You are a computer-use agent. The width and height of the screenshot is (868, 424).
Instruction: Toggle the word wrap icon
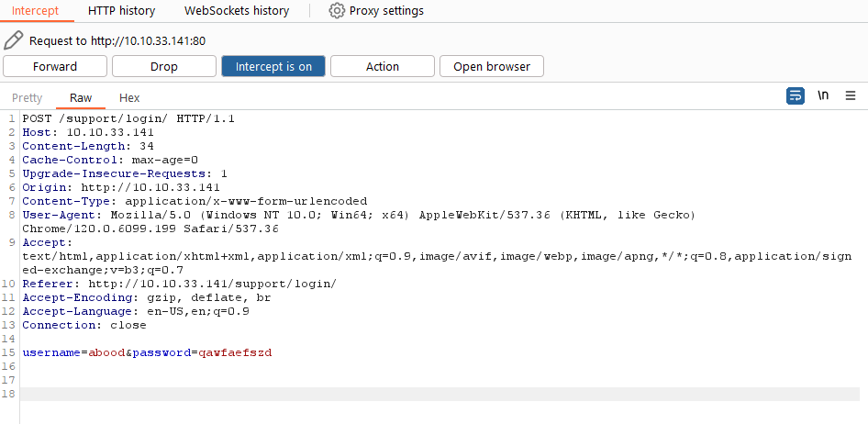point(796,95)
